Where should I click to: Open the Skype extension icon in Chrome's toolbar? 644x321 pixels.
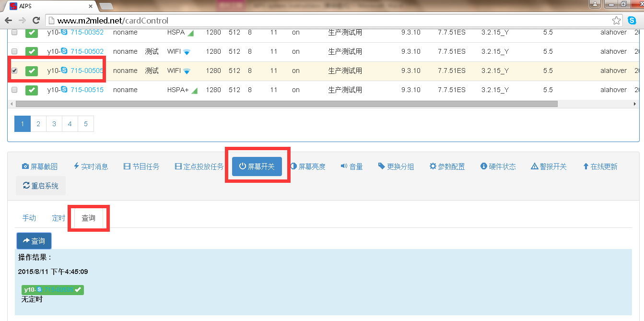[x=632, y=21]
